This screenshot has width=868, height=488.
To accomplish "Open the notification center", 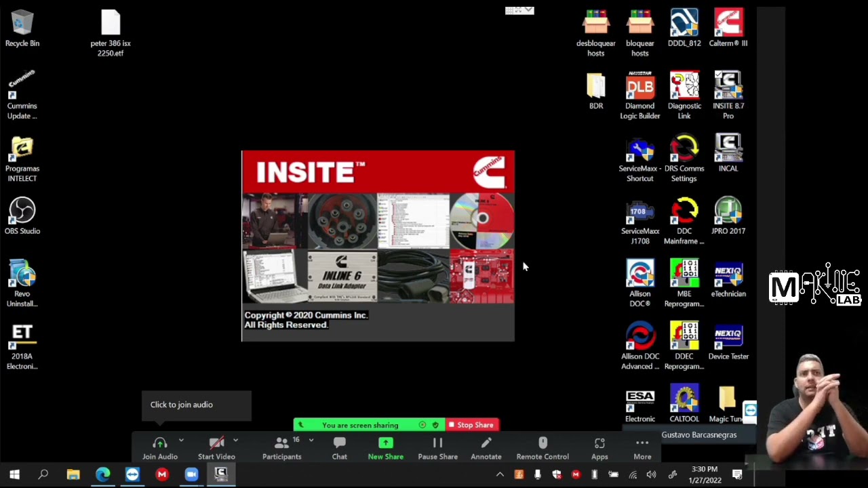I will point(737,474).
